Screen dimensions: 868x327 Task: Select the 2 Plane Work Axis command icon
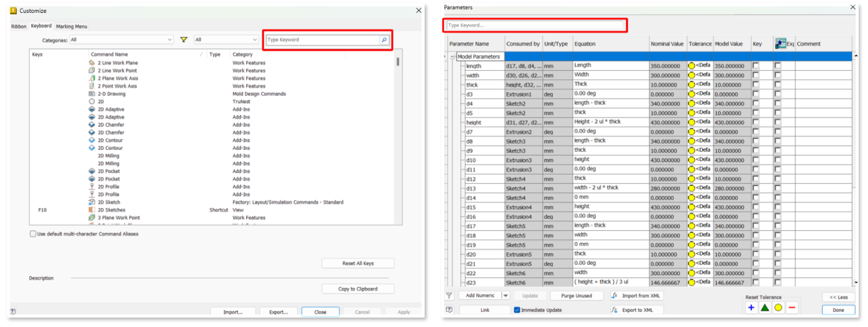(92, 79)
